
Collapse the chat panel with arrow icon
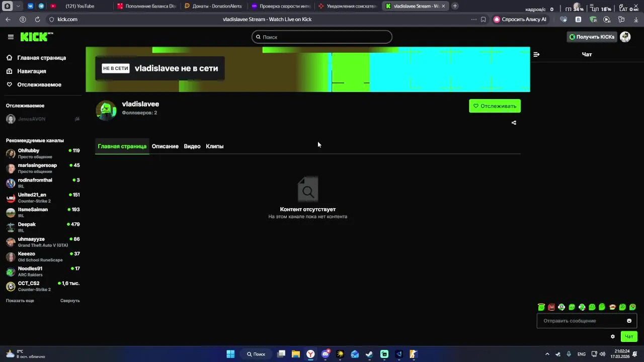click(x=536, y=54)
